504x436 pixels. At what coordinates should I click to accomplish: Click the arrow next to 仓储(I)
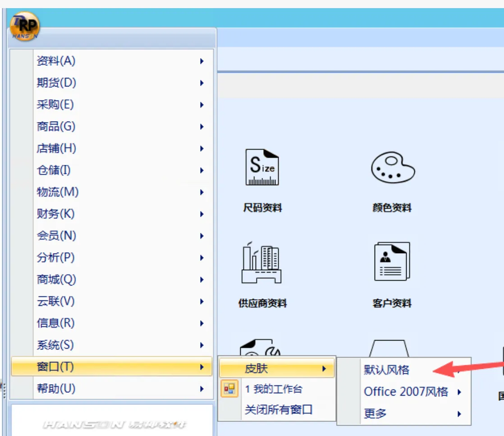[202, 170]
